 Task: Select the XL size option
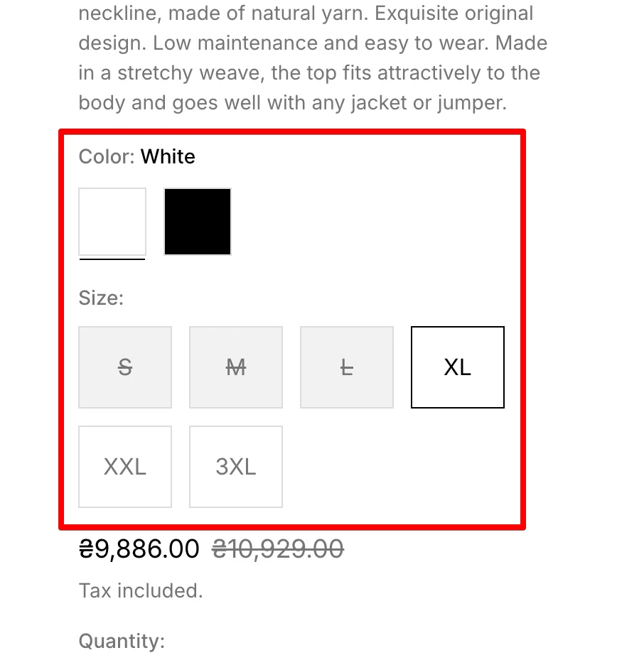[x=457, y=367]
